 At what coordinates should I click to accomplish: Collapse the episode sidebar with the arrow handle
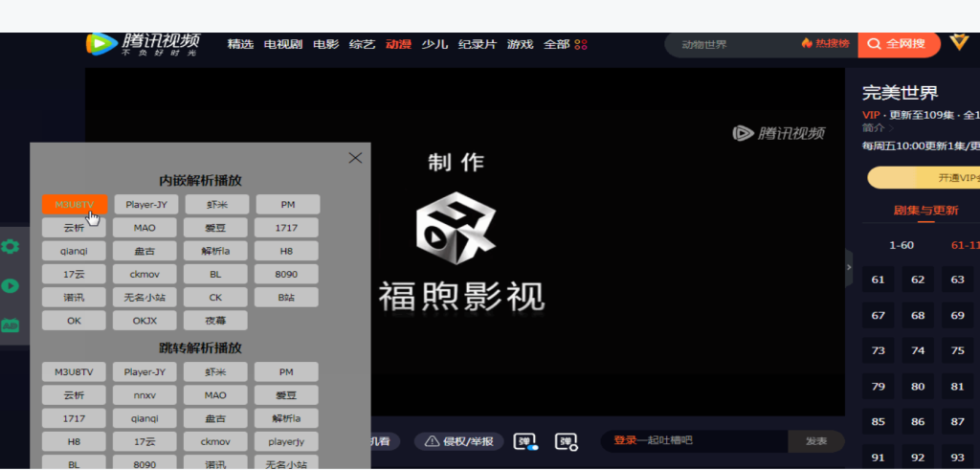(x=849, y=267)
